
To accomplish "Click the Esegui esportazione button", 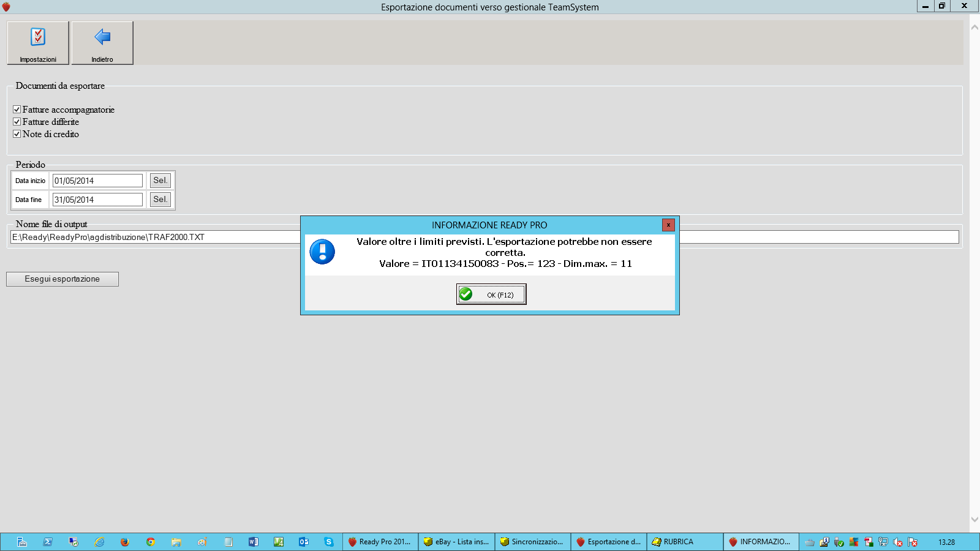I will tap(62, 279).
